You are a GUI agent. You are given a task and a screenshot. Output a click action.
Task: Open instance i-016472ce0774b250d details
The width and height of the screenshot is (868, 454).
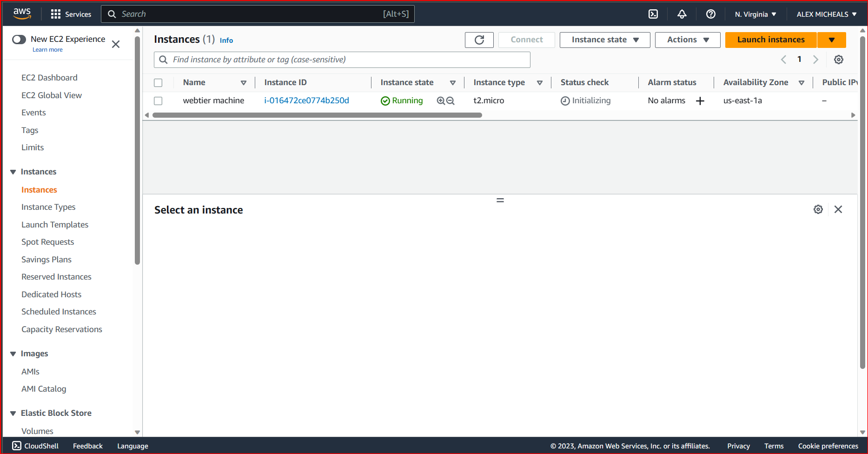coord(306,100)
